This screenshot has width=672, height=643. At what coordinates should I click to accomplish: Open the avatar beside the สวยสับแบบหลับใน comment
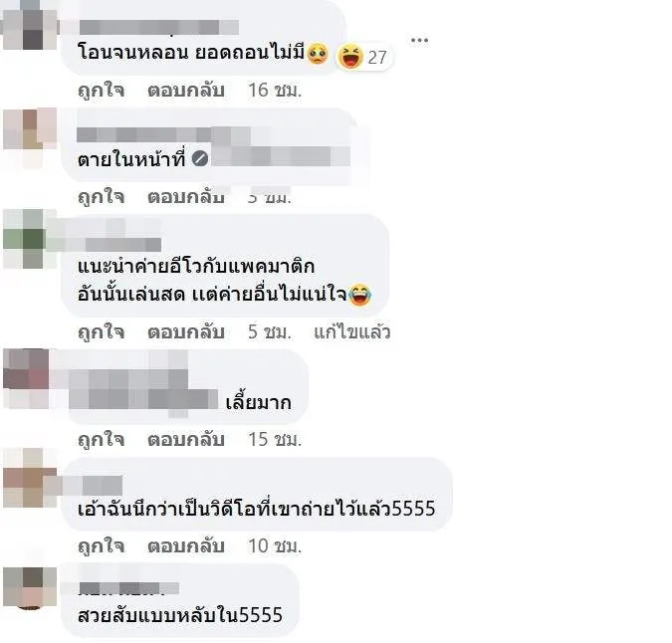[30, 587]
